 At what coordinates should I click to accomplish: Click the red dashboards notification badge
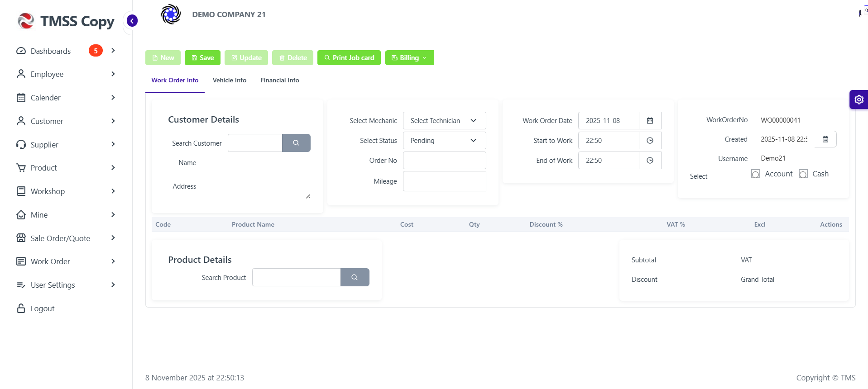click(96, 51)
